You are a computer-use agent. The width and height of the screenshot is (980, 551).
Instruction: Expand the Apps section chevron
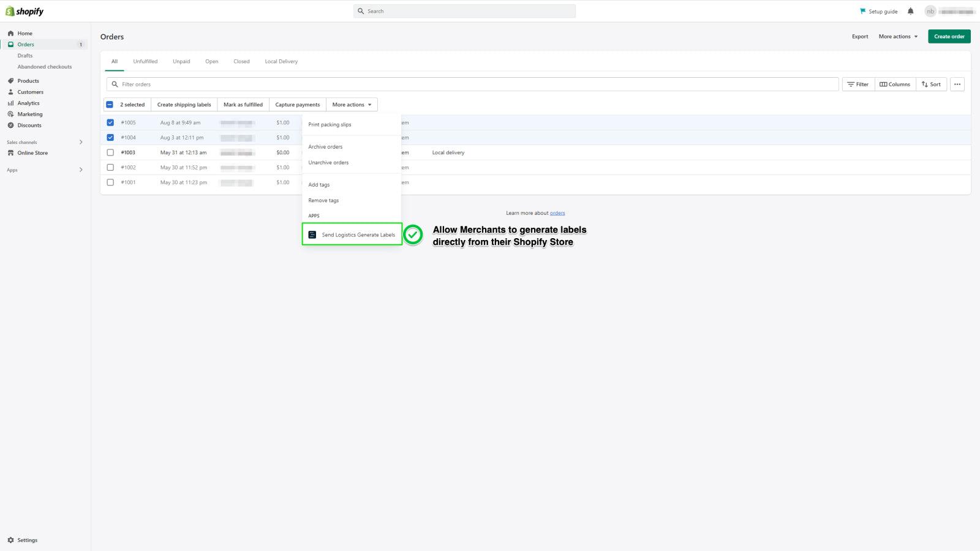click(80, 170)
